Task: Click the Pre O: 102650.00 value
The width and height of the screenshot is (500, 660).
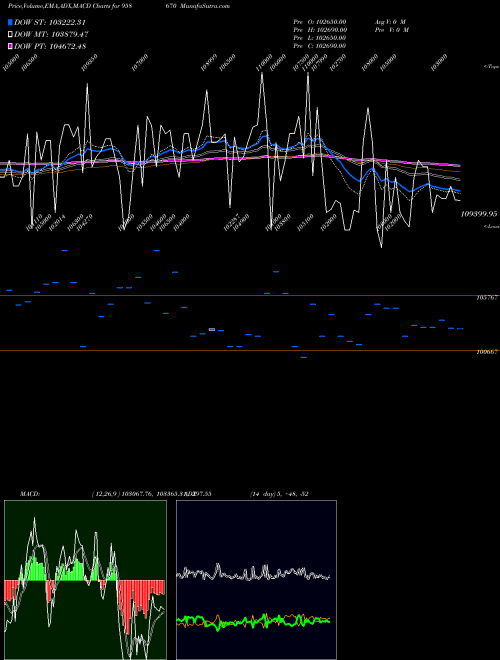Action: (x=320, y=21)
